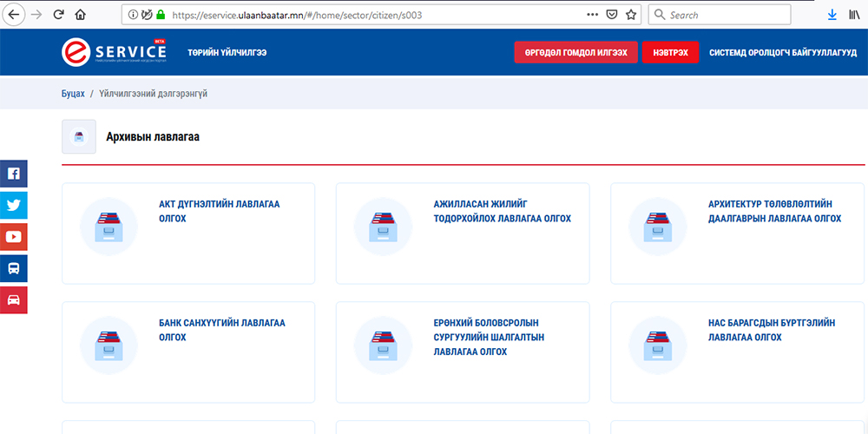Click the Facebook share icon in sidebar
Screen dimensions: 868x434
coord(13,174)
